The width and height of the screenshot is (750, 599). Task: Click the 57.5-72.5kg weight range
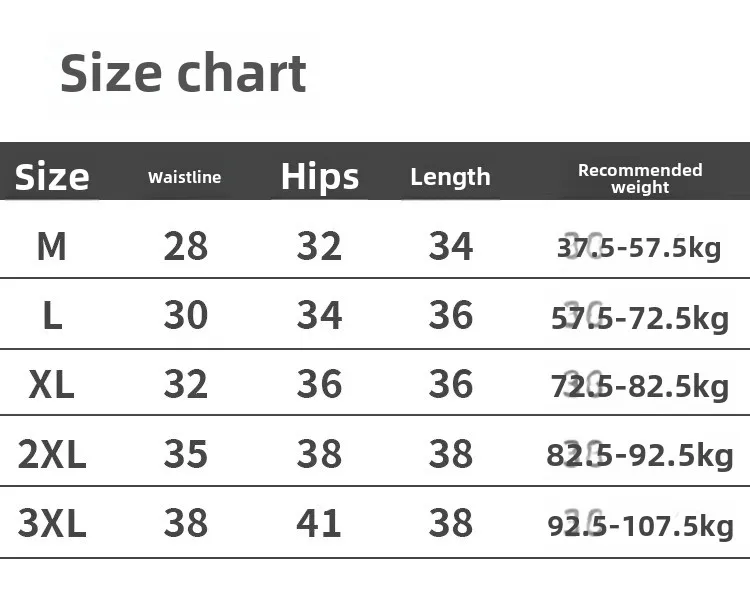640,318
